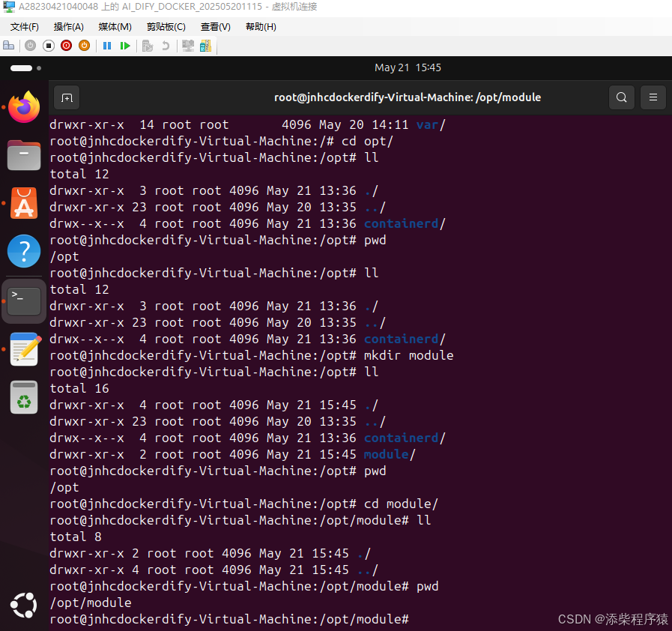The height and width of the screenshot is (631, 672).
Task: Open the 操作(A) menu
Action: tap(69, 27)
